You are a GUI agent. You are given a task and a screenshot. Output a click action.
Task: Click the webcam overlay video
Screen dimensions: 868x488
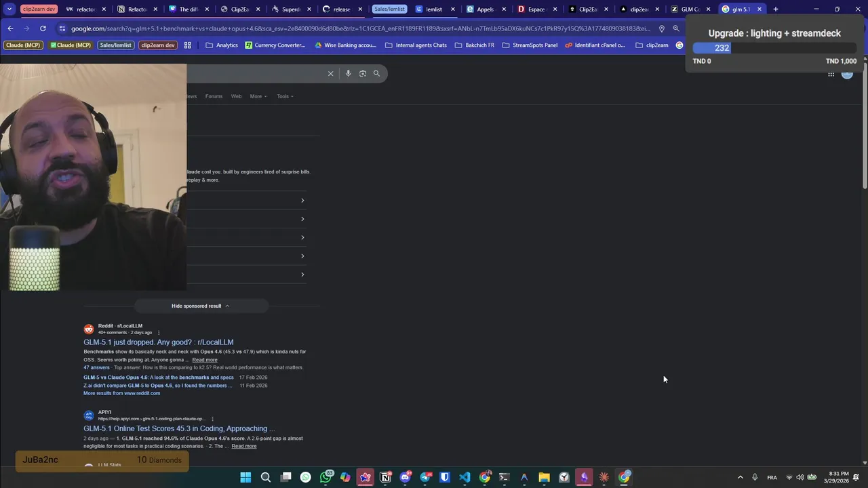coord(93,178)
